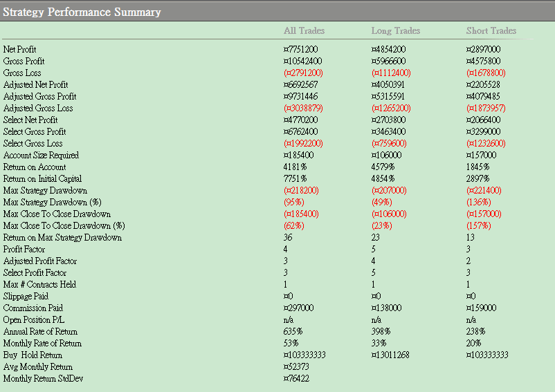This screenshot has height=392, width=555.
Task: Select Max Strategy Drawdown (¤218200)
Action: pos(301,190)
